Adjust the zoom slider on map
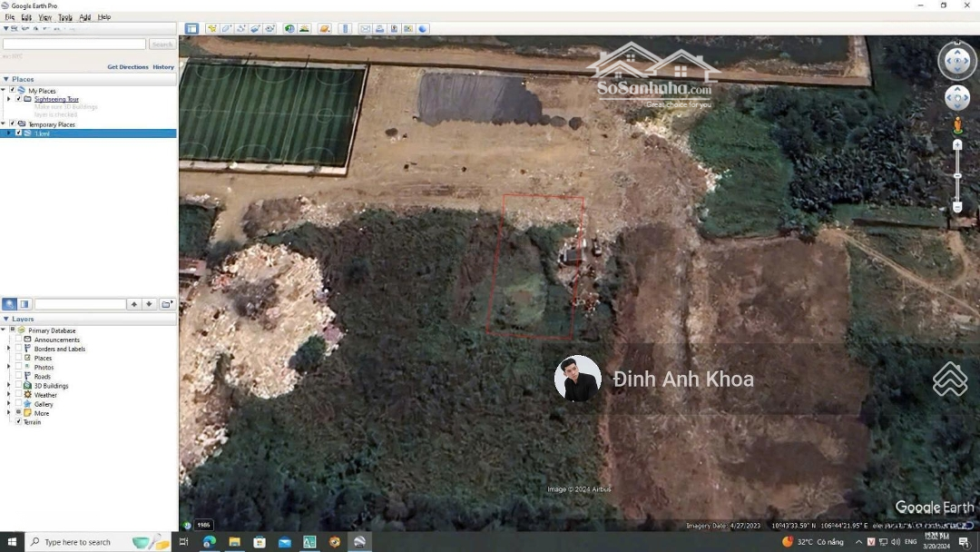Viewport: 980px width, 552px height. 957,176
